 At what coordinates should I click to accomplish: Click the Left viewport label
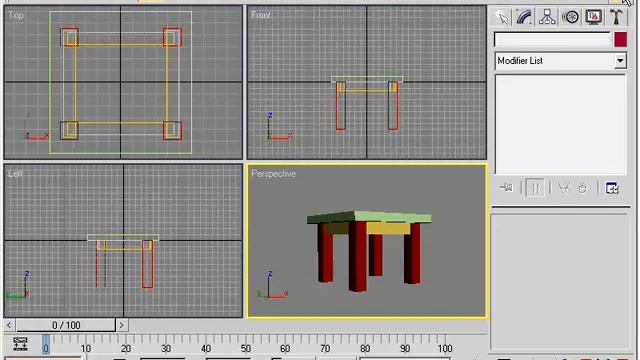point(15,174)
